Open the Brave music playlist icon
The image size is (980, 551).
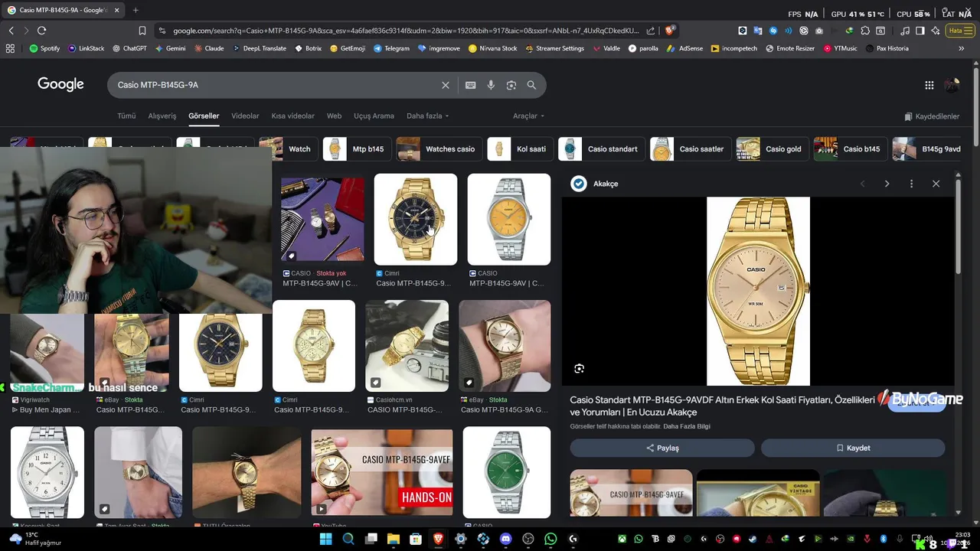(906, 31)
